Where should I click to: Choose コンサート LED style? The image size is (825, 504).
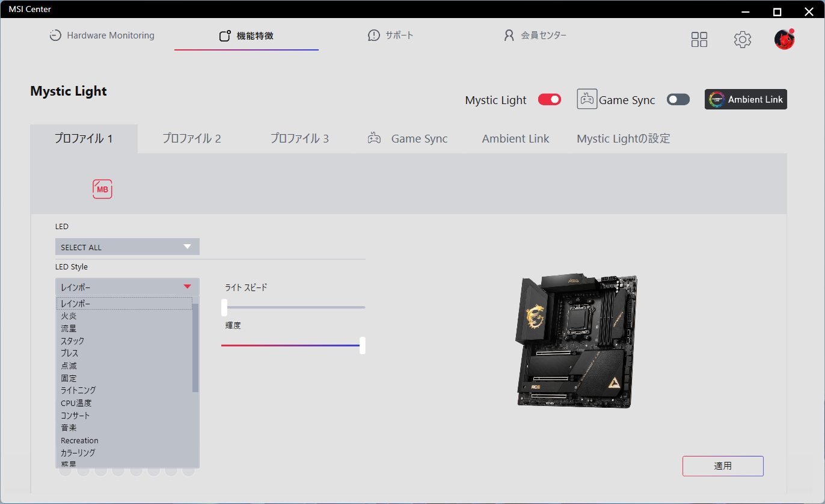coord(124,416)
